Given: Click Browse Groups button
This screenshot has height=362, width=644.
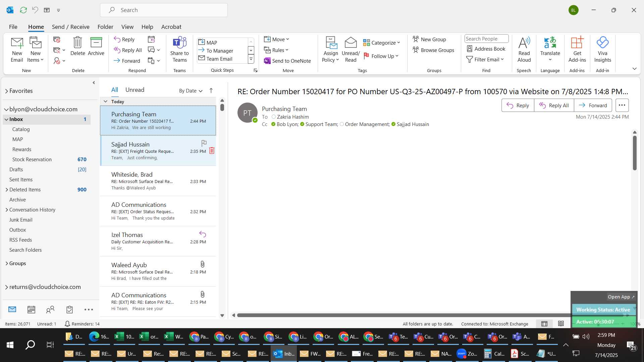Looking at the screenshot, I should coord(433,50).
